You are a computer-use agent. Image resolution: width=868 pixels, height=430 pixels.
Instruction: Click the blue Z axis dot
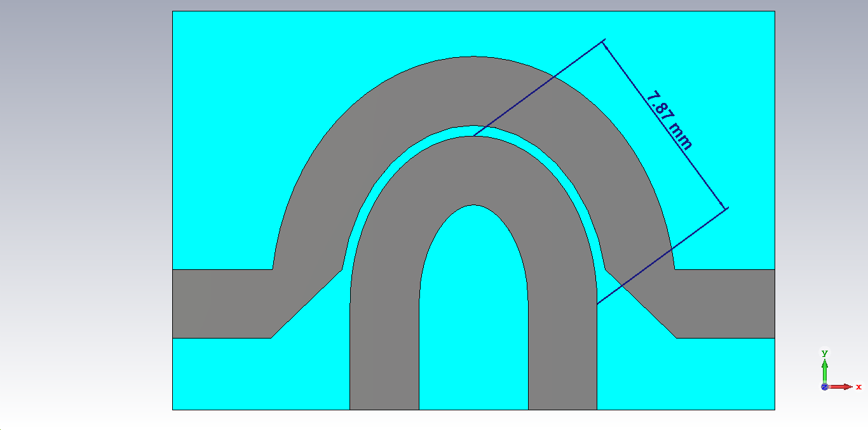[824, 387]
